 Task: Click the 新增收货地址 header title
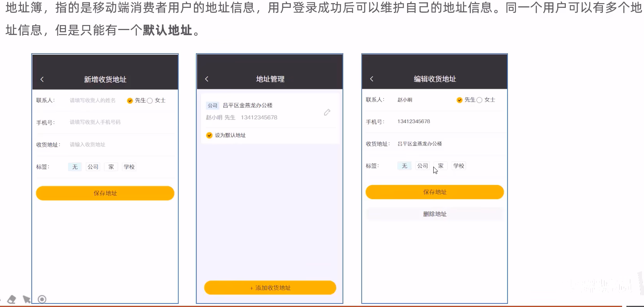105,79
